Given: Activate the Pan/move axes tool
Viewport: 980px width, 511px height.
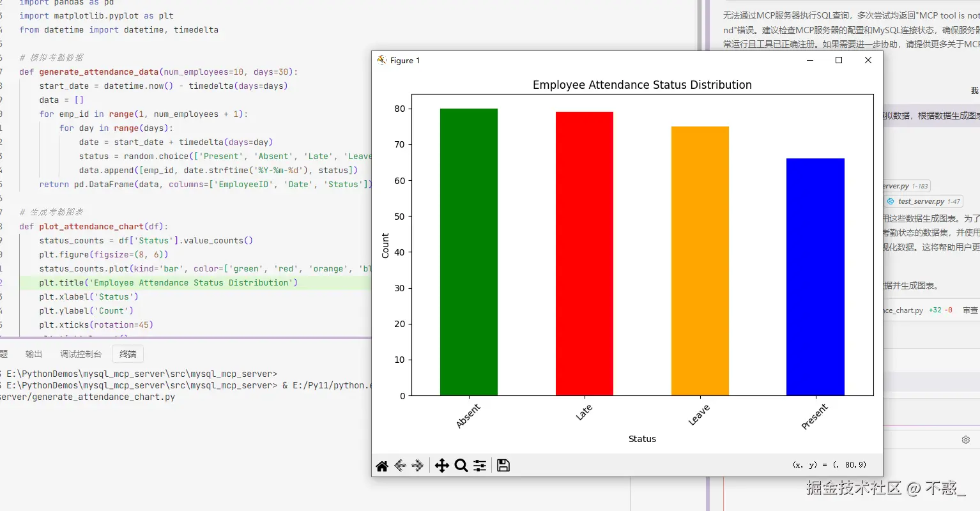Looking at the screenshot, I should coord(442,466).
